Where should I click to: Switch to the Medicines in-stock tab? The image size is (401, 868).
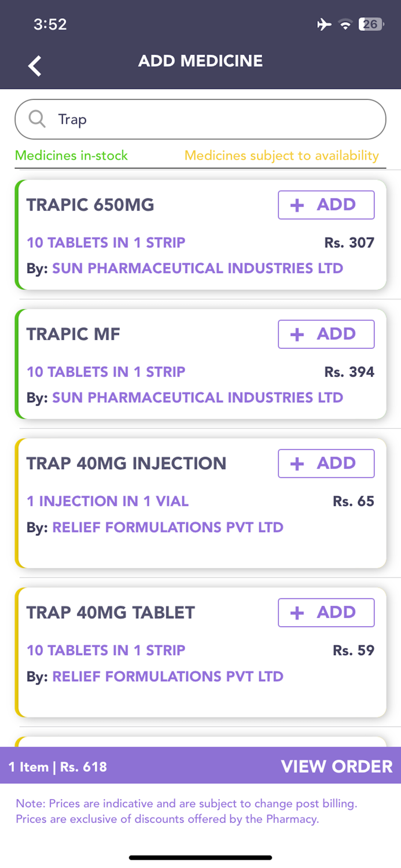72,155
